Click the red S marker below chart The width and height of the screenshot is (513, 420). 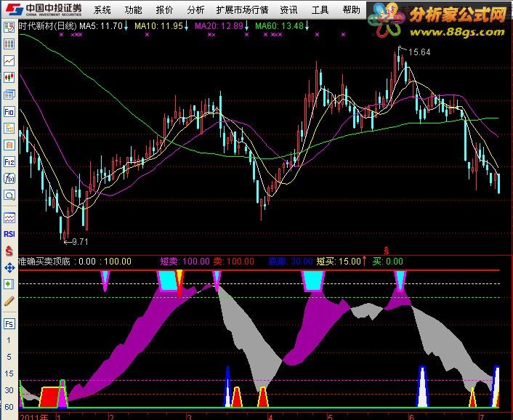click(x=387, y=251)
